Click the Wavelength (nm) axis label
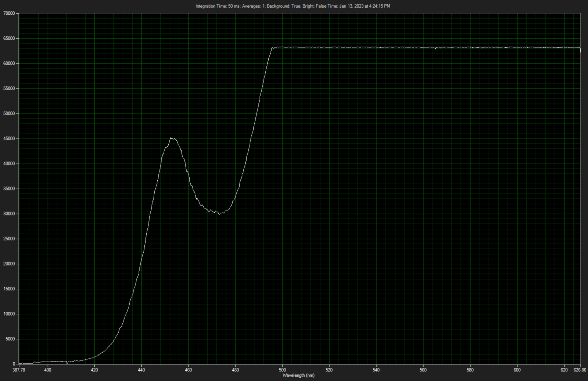Viewport: 588px width, 381px height. pos(298,375)
